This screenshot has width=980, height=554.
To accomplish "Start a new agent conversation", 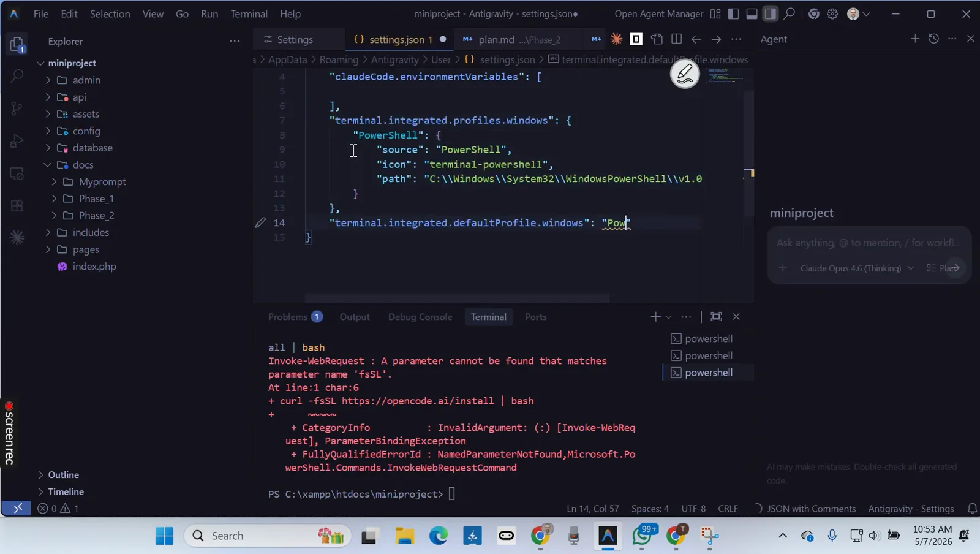I will [x=915, y=39].
